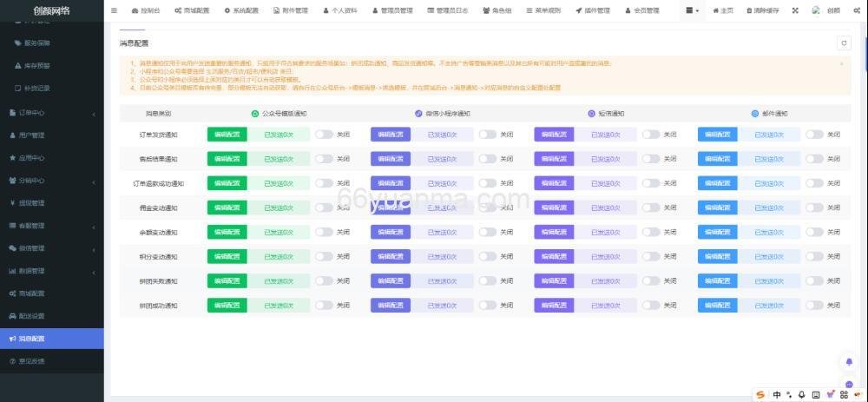Click 短信 编辑配置 for 余额变动通知
Image resolution: width=868 pixels, height=402 pixels.
(x=554, y=232)
